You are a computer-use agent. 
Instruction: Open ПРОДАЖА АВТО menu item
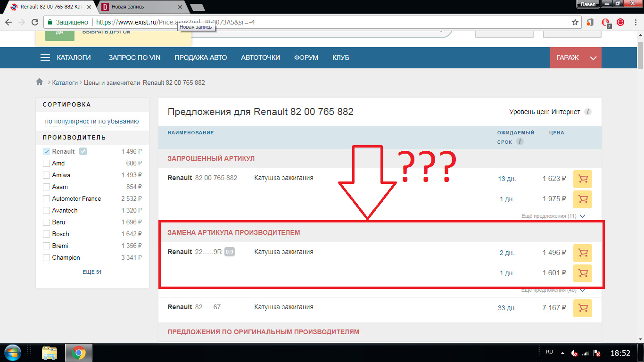pos(201,58)
